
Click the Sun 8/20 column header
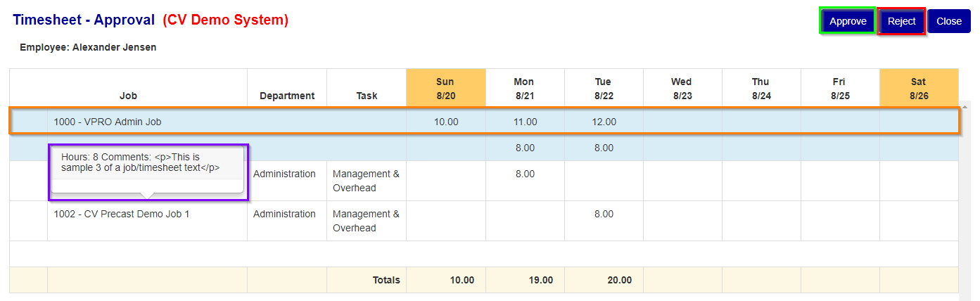445,88
